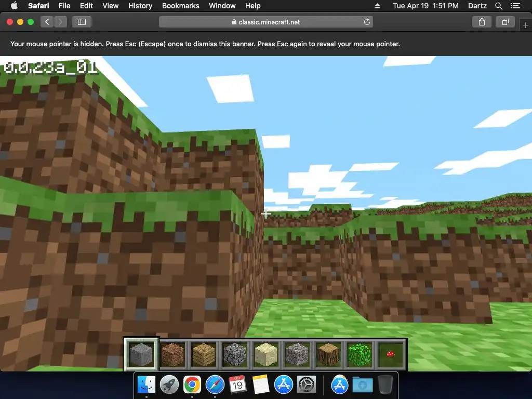Select the wood log block in hotbar

[x=328, y=354]
